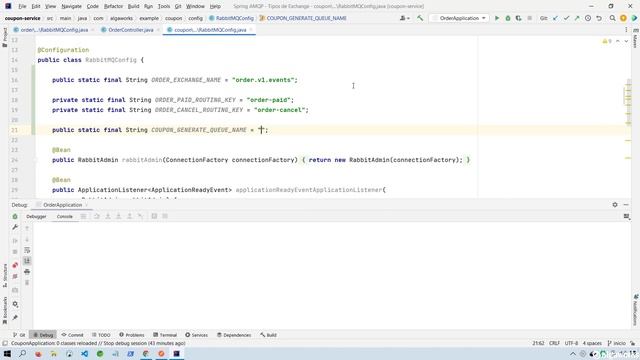Update project from Git with the blue arrow

555,18
